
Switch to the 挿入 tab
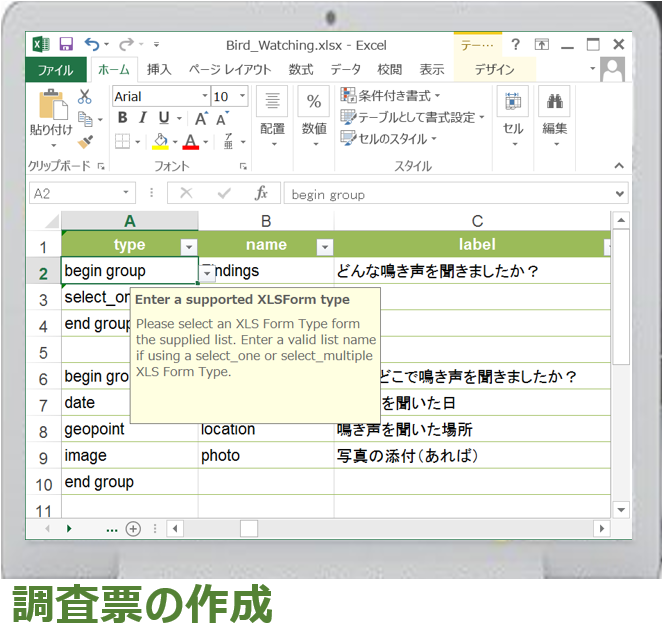[x=159, y=70]
